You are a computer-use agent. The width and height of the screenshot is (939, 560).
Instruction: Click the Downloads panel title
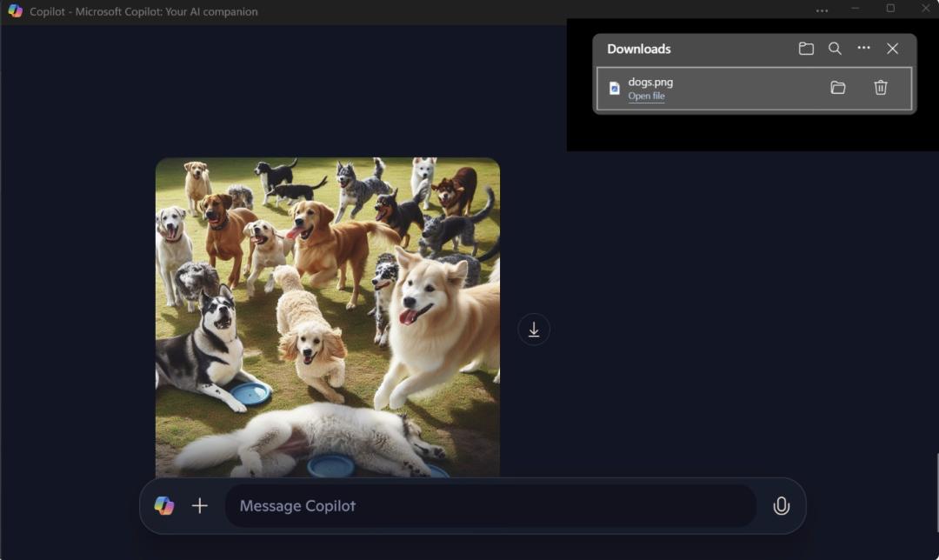[639, 49]
